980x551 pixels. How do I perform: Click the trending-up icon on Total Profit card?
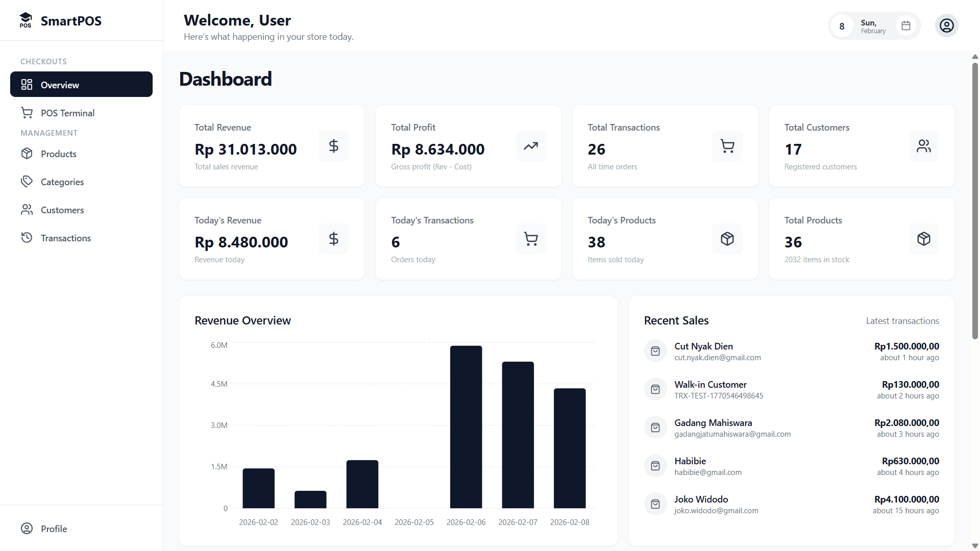pyautogui.click(x=530, y=146)
